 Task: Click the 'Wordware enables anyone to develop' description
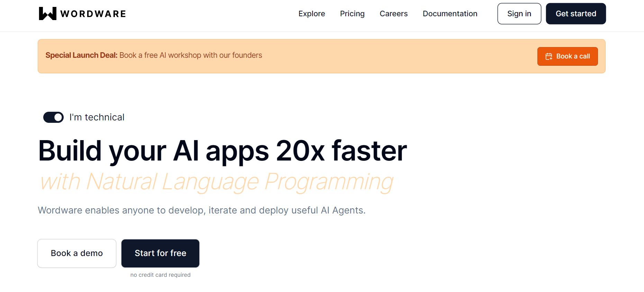202,210
